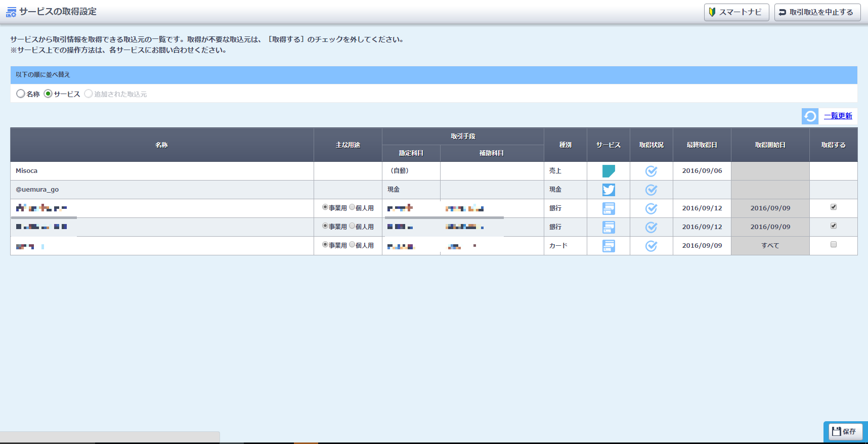Click 最終取得日 column header
Screen dimensions: 868x444
[702, 145]
